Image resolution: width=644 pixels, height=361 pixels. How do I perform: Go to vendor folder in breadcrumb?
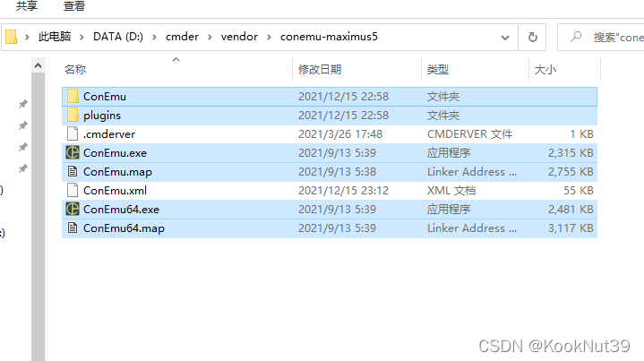point(239,37)
